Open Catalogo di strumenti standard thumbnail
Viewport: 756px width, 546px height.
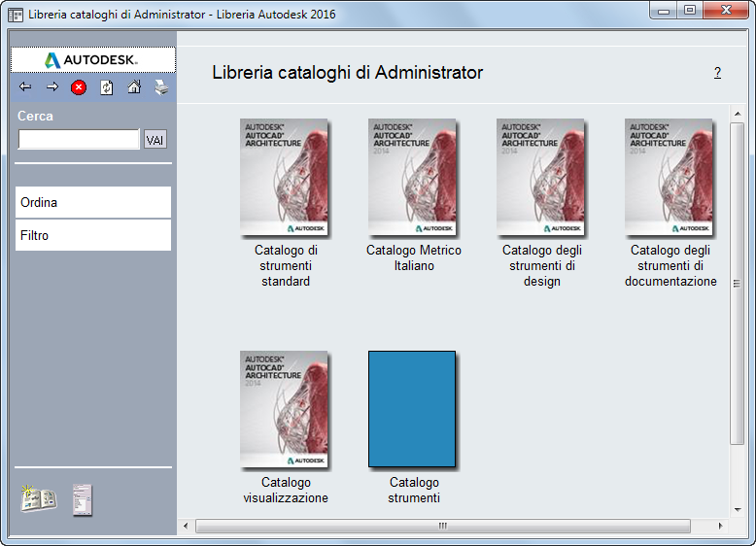coord(285,178)
